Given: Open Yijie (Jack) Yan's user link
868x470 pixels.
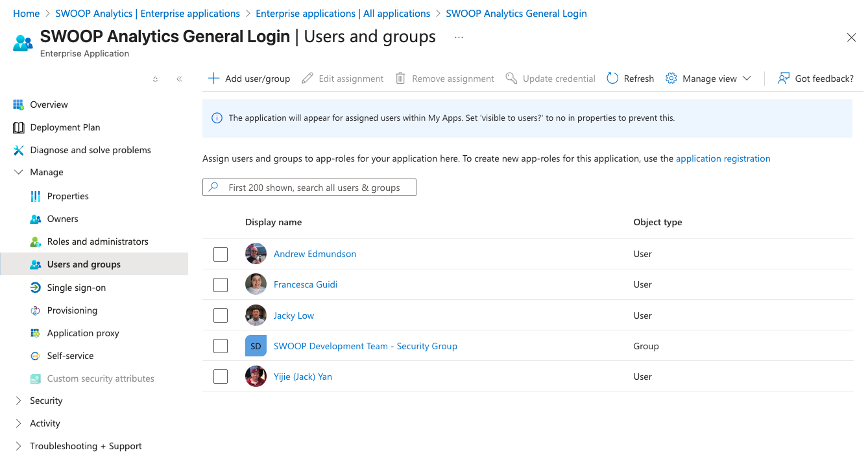Looking at the screenshot, I should [303, 377].
